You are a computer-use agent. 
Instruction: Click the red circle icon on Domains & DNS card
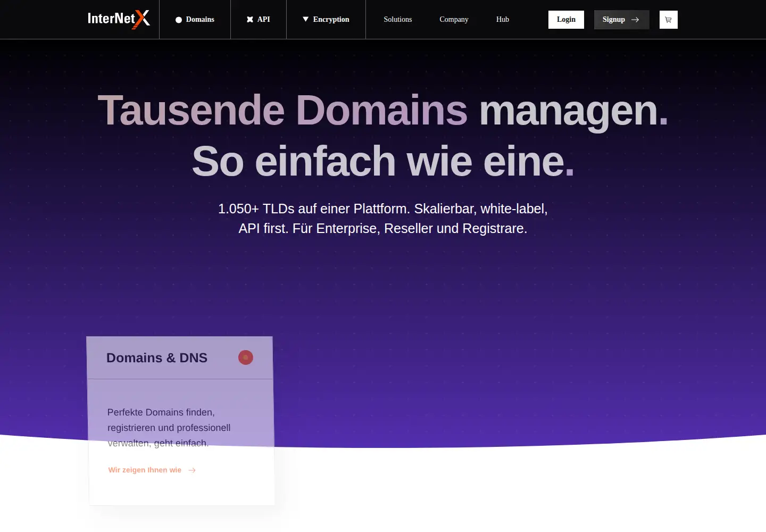(246, 358)
